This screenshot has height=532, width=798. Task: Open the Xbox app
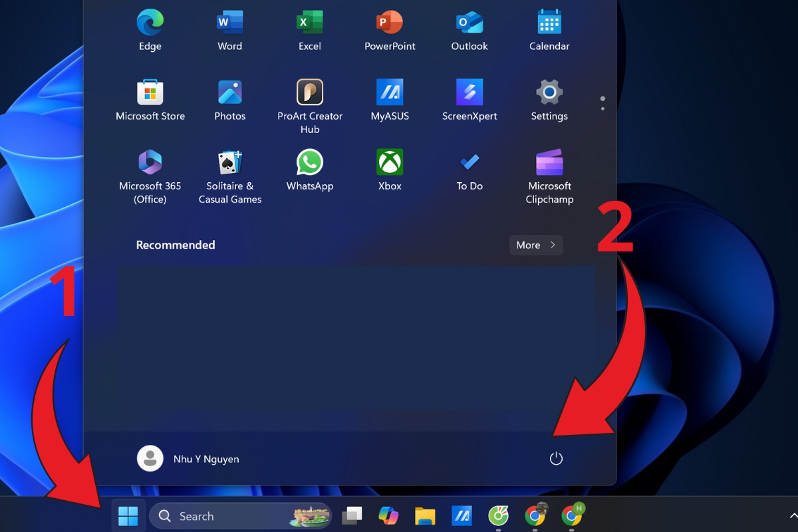[390, 170]
